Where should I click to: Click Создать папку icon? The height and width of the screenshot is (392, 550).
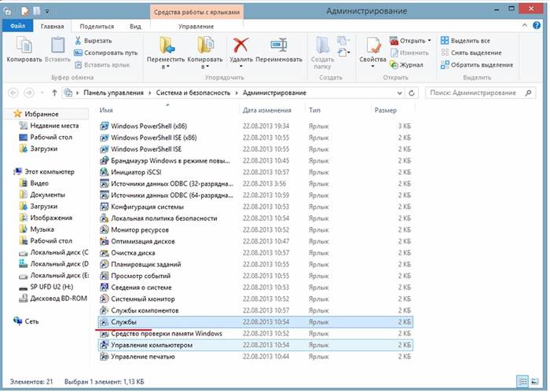322,53
